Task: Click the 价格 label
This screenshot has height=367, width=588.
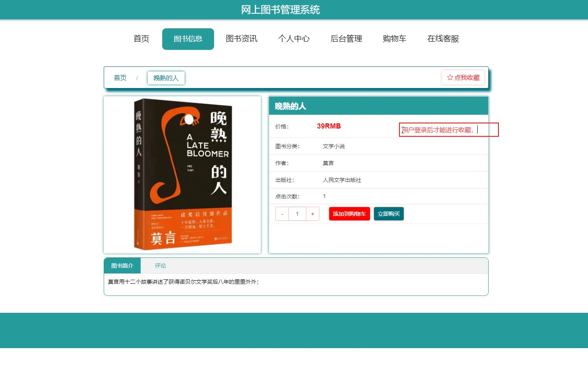Action: [x=282, y=127]
